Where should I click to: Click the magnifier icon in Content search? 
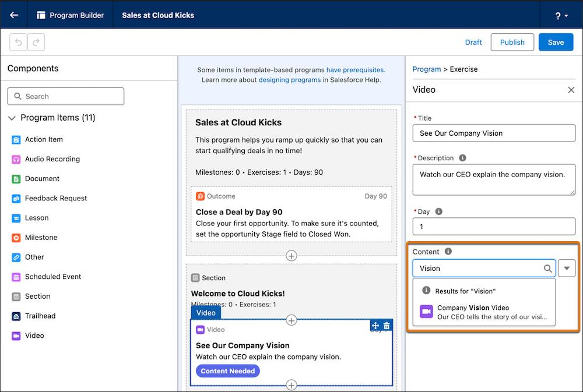[x=547, y=269]
